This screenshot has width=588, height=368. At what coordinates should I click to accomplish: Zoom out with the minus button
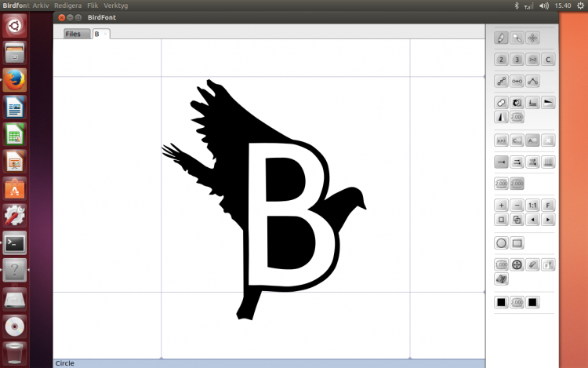point(517,206)
